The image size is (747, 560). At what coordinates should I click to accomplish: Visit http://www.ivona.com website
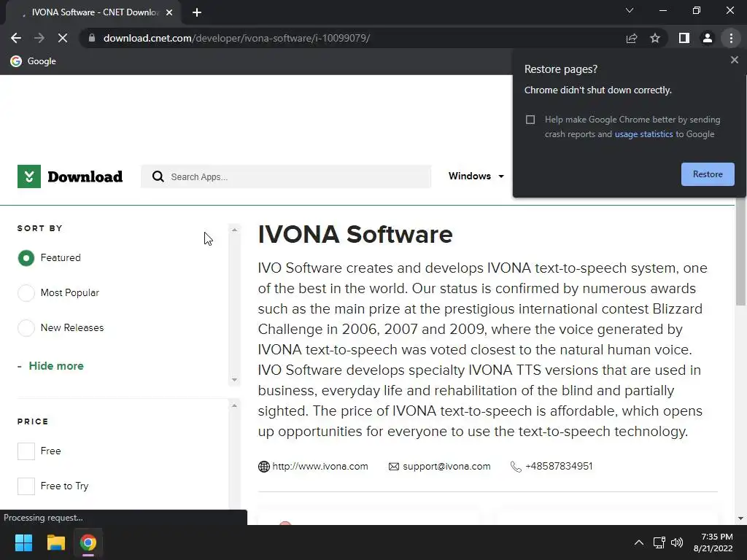320,466
